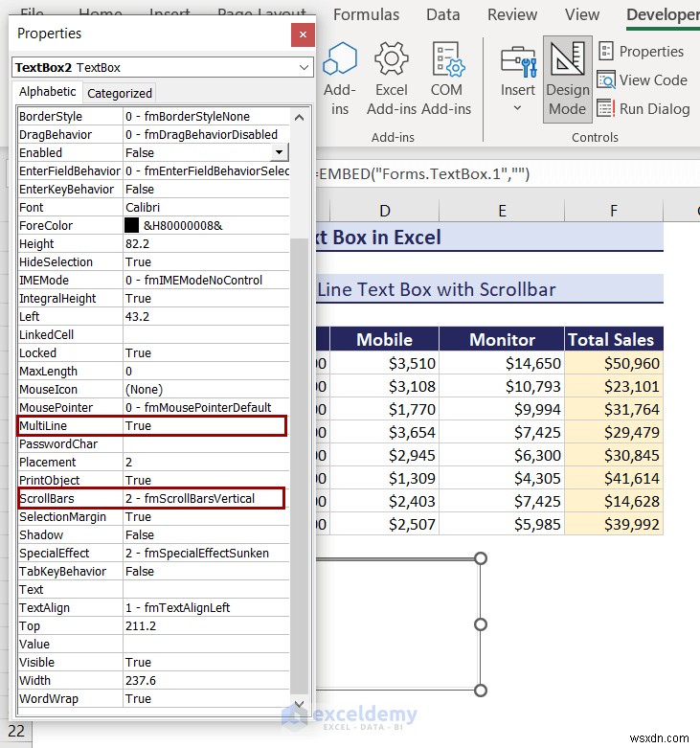
Task: Open the Enabled property dropdown arrow
Action: point(280,152)
